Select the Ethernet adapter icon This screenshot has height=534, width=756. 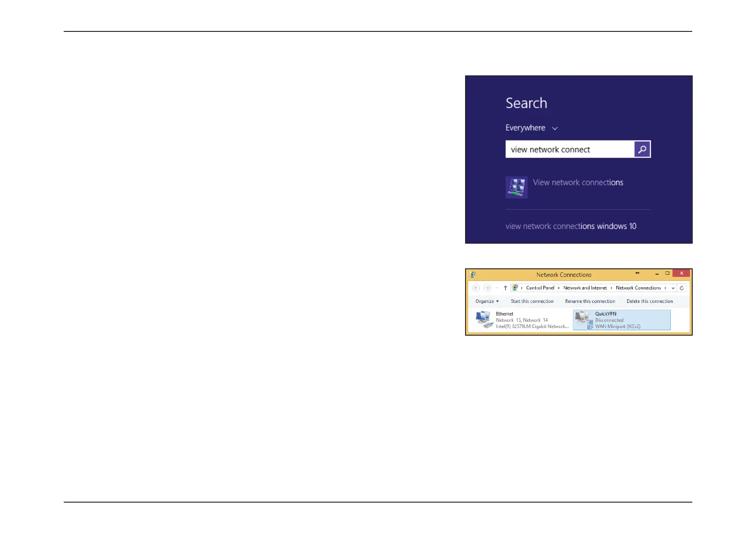pos(484,320)
